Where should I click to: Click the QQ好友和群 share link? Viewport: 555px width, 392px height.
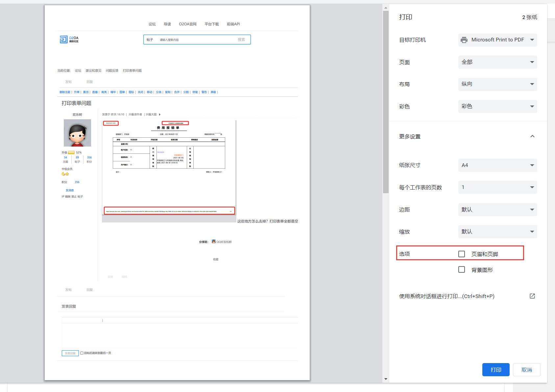click(x=224, y=242)
